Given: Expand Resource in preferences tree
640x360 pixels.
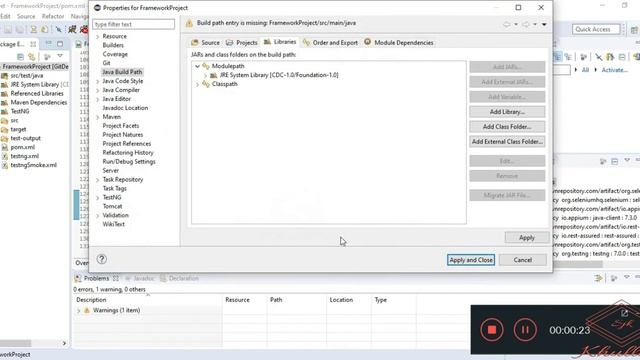Looking at the screenshot, I should point(98,36).
